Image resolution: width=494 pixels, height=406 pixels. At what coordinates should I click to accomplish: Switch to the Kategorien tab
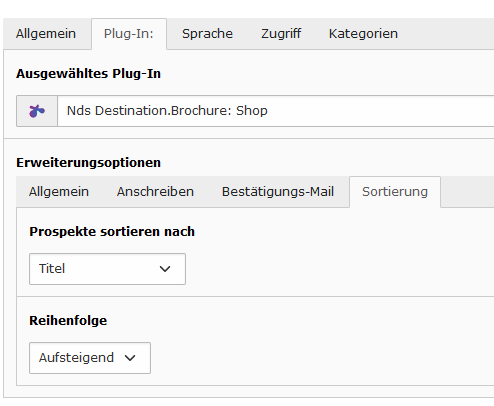click(x=363, y=34)
